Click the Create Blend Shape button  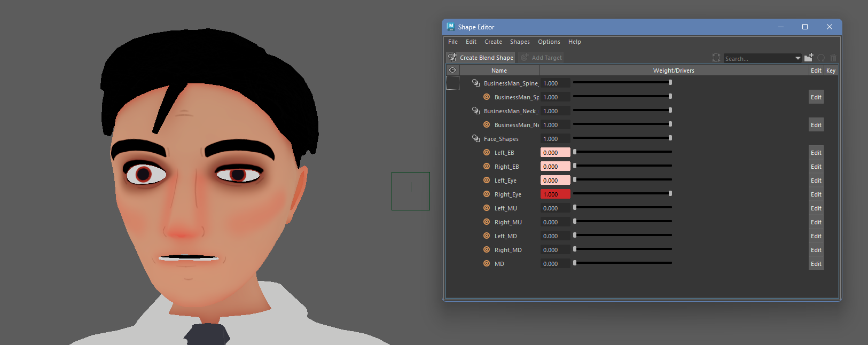(x=481, y=58)
